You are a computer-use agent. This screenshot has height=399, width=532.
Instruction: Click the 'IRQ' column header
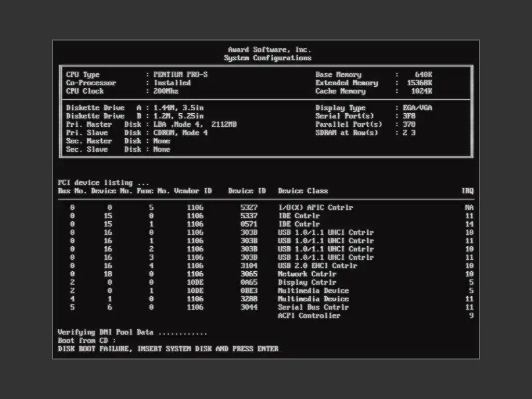coord(468,191)
